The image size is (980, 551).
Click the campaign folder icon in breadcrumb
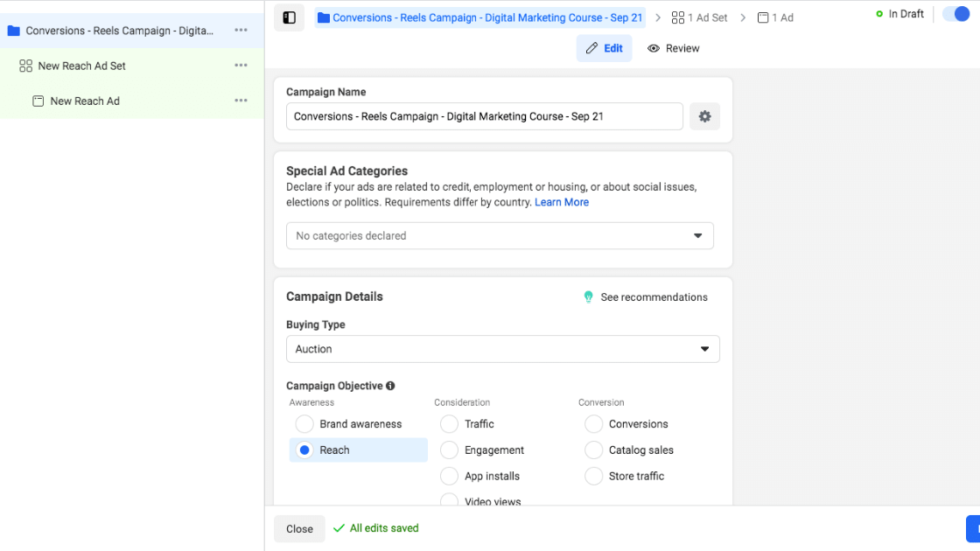click(x=320, y=17)
